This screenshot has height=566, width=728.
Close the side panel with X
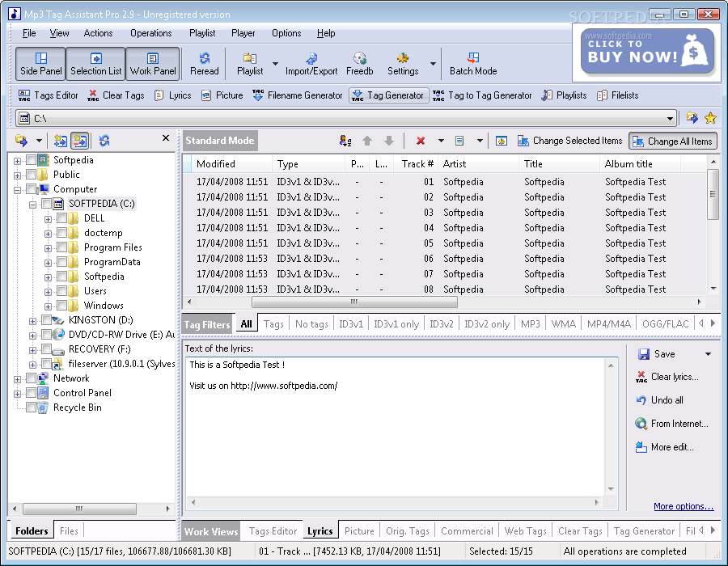click(166, 137)
